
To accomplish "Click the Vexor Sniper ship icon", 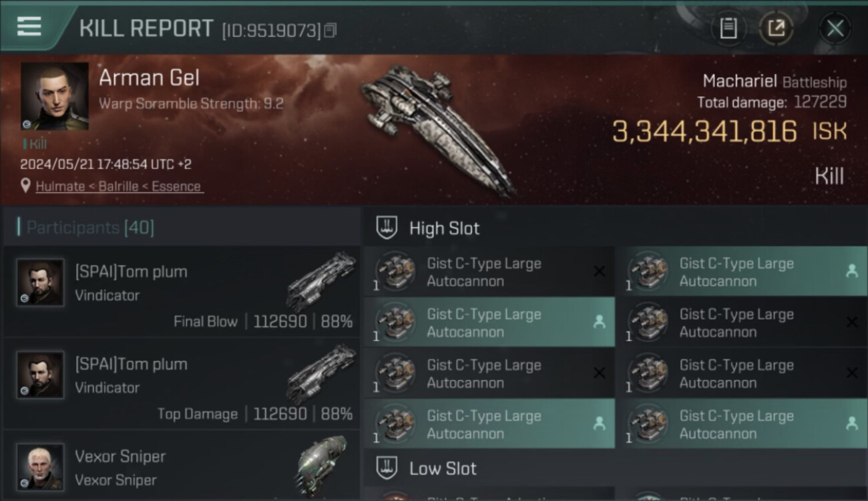I will [x=322, y=464].
